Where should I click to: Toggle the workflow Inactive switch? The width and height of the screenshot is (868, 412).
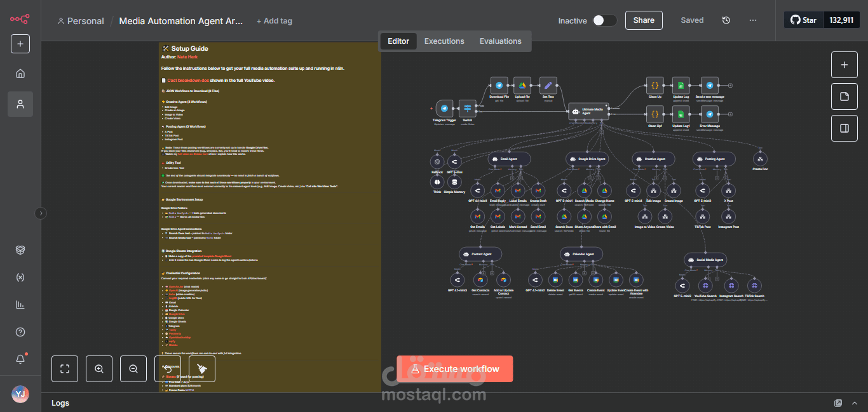[x=604, y=20]
